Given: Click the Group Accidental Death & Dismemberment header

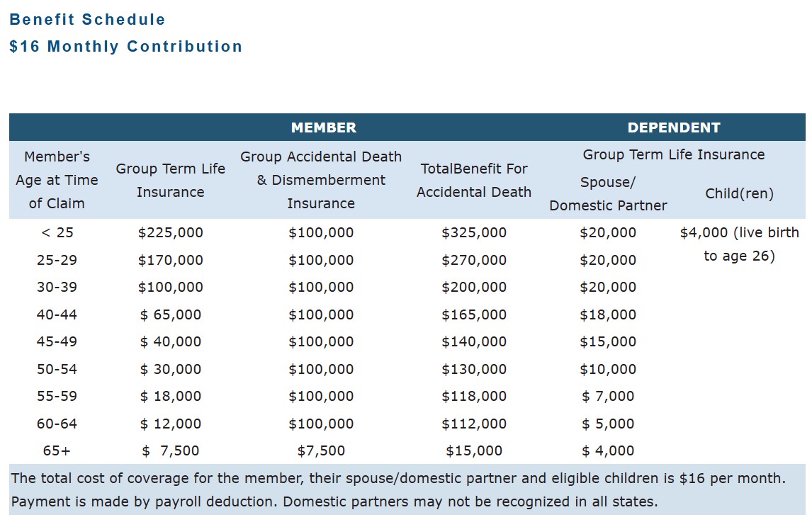Looking at the screenshot, I should (x=321, y=180).
